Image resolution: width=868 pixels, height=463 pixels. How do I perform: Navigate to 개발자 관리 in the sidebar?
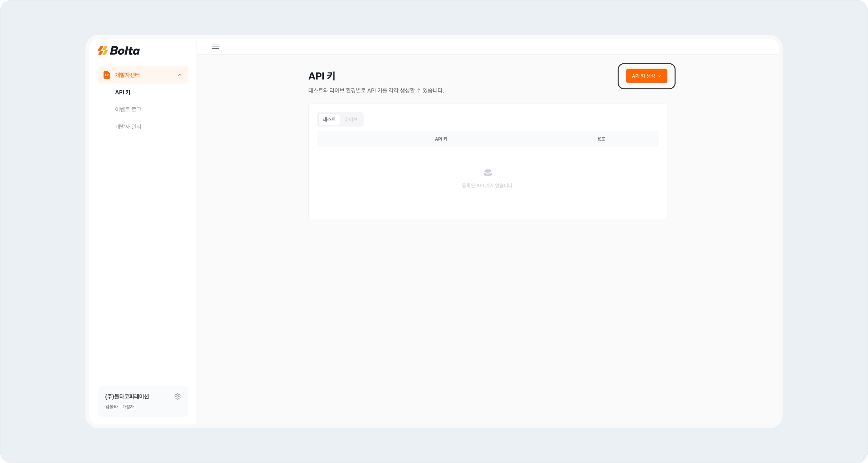(128, 126)
